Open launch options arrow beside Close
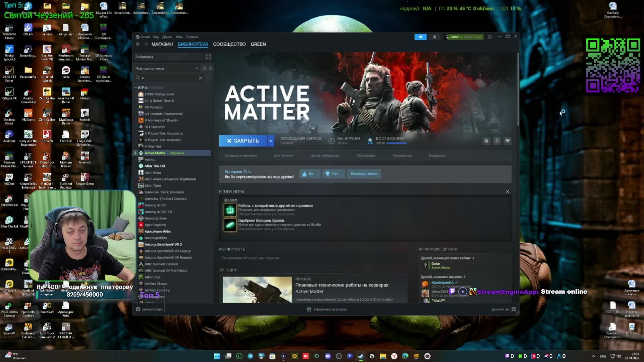This screenshot has width=644, height=362. (271, 141)
